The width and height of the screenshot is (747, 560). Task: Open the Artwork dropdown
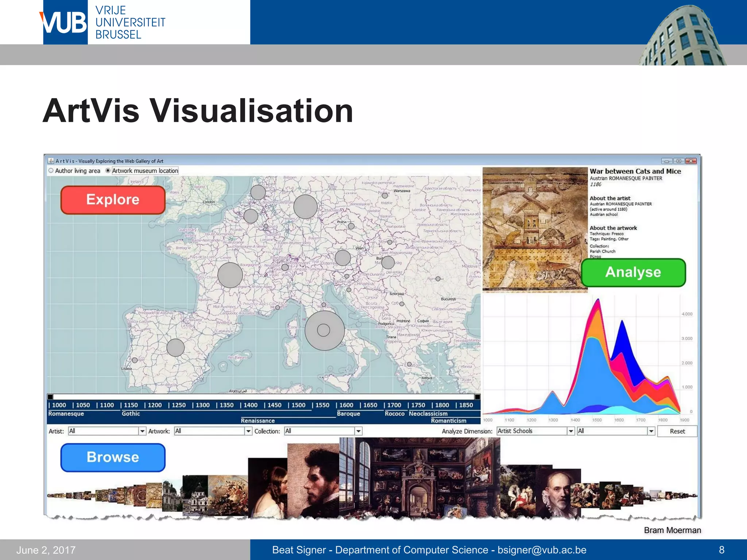(x=248, y=431)
